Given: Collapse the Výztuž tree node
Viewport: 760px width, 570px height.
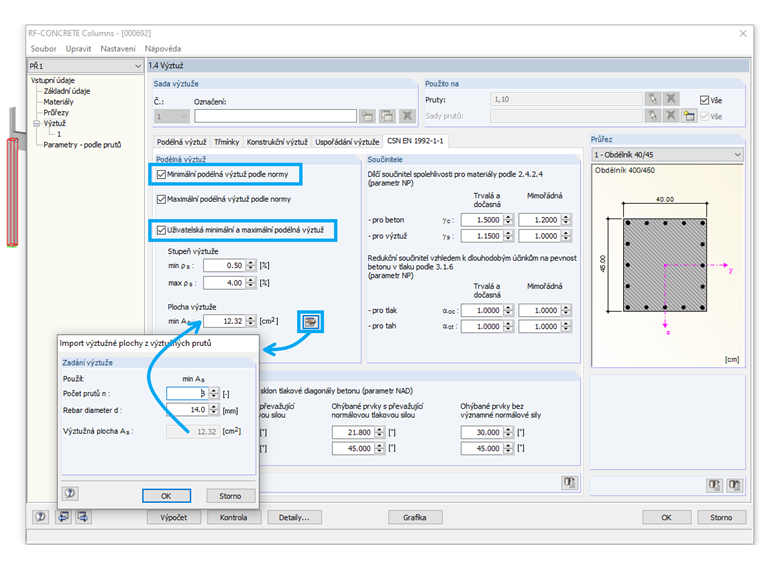Looking at the screenshot, I should click(x=36, y=124).
